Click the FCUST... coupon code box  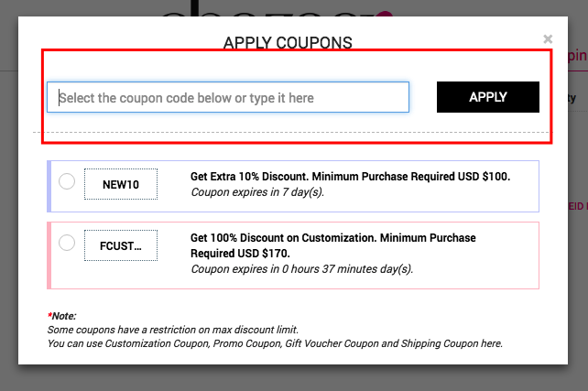pos(121,245)
